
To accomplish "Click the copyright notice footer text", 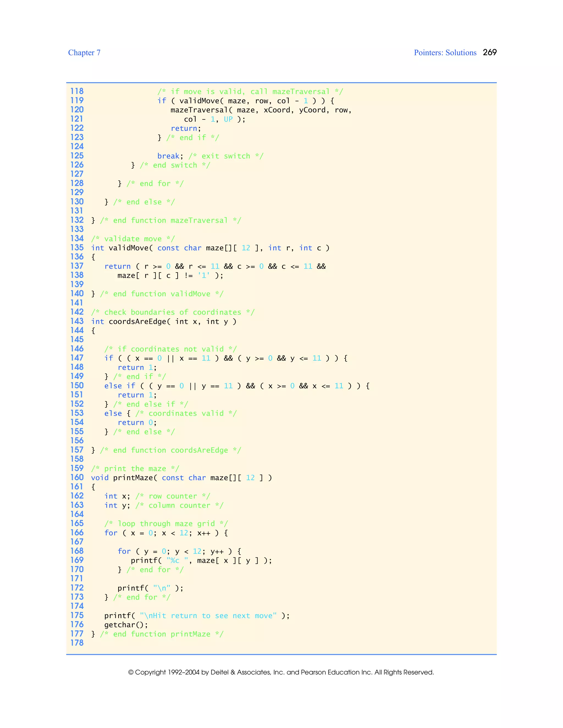I will (281, 672).
